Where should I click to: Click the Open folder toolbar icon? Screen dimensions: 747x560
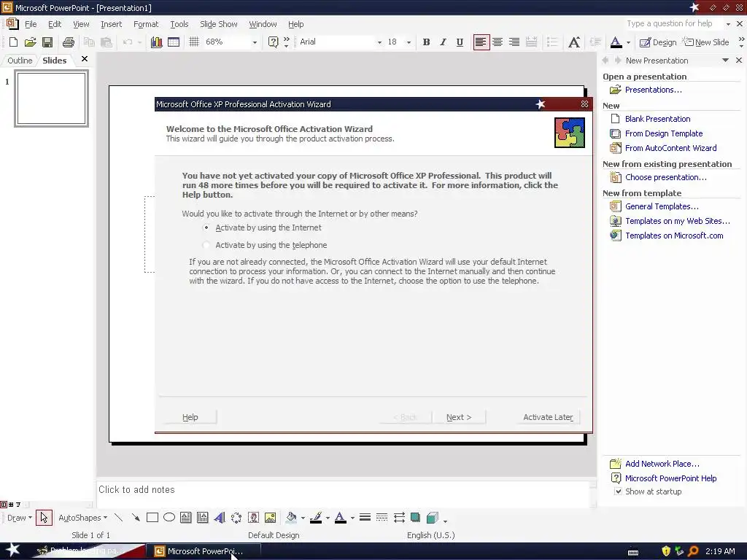point(30,42)
